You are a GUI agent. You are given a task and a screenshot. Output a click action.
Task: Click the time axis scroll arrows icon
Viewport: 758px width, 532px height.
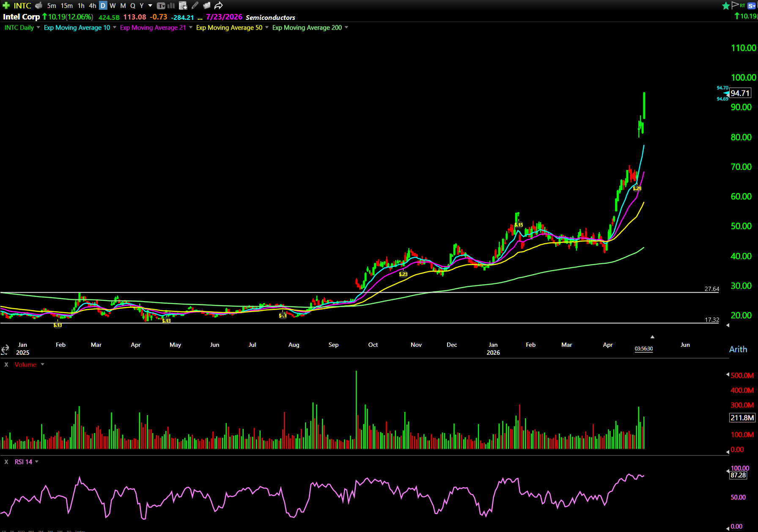[x=5, y=349]
